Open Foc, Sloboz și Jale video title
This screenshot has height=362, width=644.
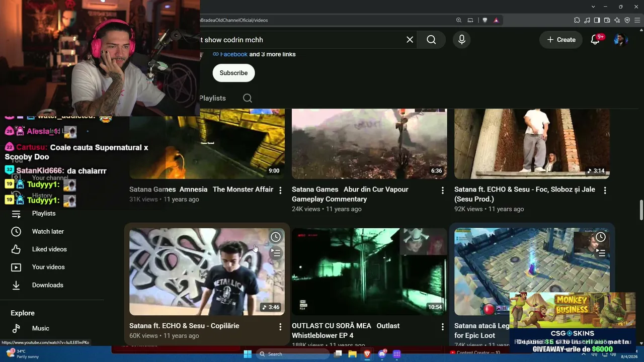(525, 194)
